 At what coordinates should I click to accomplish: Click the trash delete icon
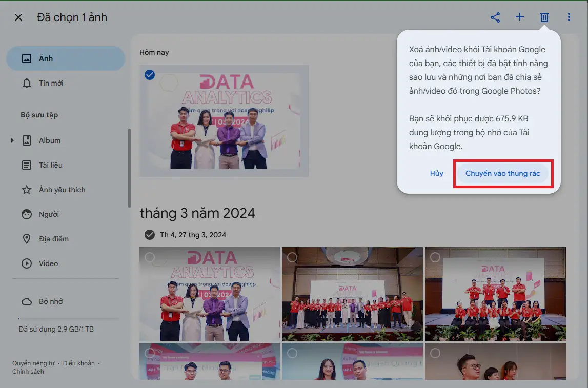click(x=544, y=17)
